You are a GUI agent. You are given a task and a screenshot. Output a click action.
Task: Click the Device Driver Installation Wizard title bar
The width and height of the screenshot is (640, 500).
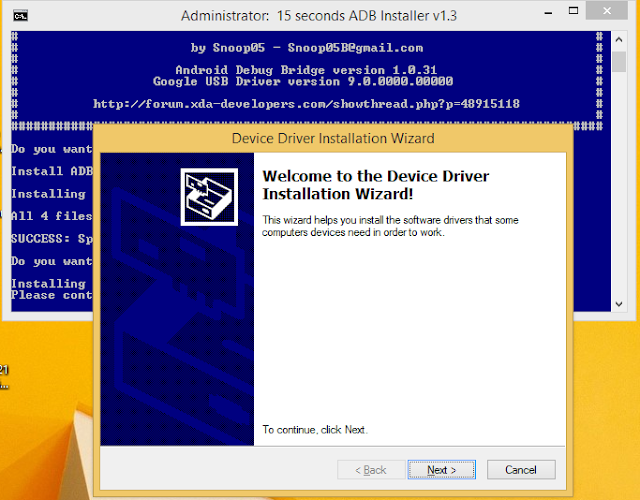pyautogui.click(x=333, y=138)
